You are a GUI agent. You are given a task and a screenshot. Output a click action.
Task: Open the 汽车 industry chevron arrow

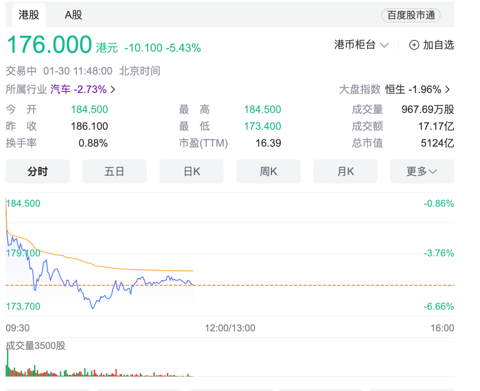(x=113, y=89)
